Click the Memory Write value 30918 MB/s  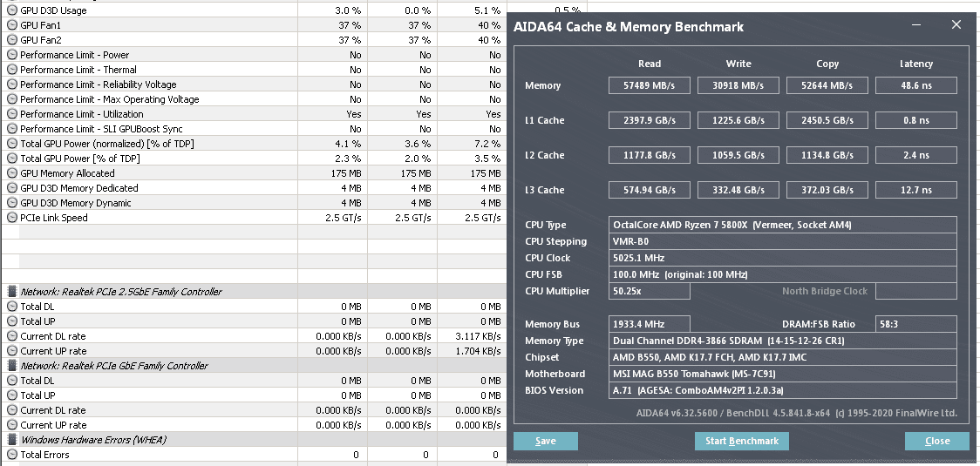click(x=738, y=85)
